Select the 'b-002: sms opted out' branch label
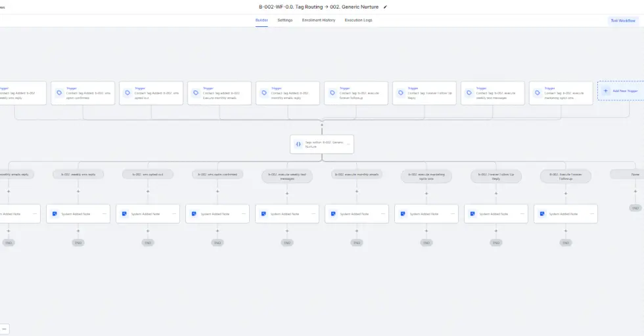This screenshot has height=336, width=644. 148,175
